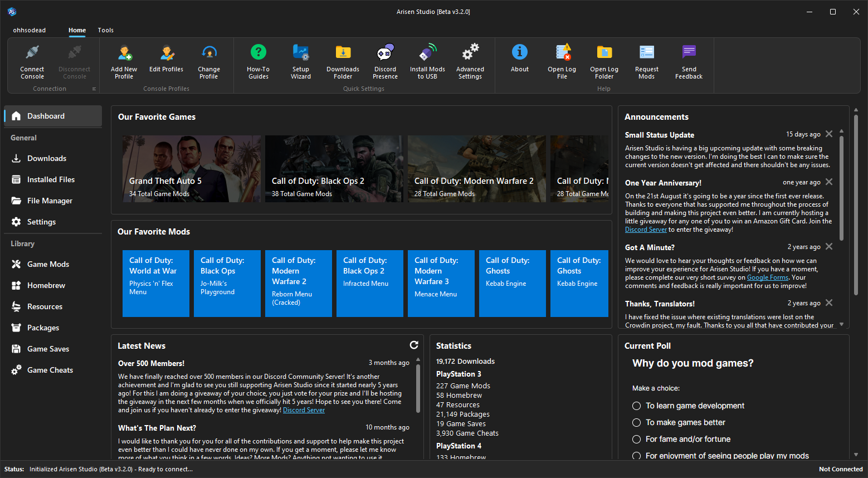Click Open Log Folder
The image size is (868, 478).
(x=604, y=61)
